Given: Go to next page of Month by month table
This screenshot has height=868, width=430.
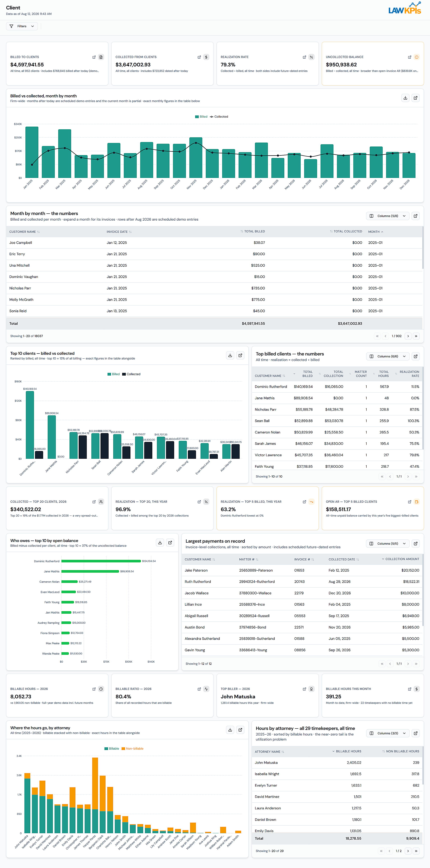Looking at the screenshot, I should coord(408,336).
